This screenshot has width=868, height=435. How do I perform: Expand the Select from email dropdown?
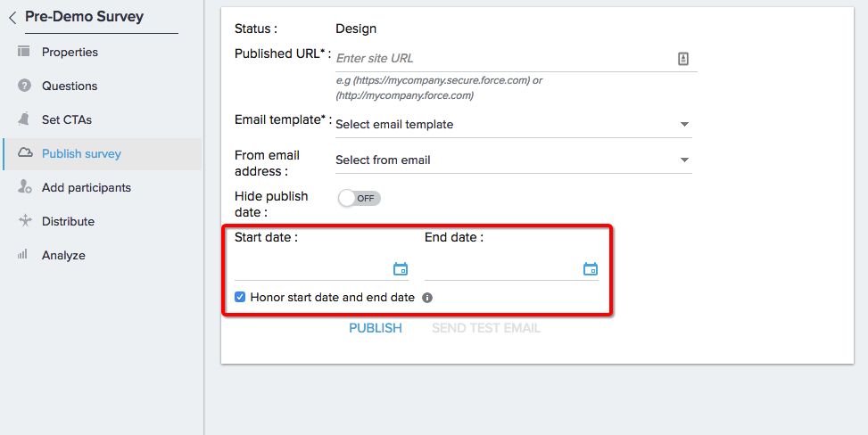514,160
